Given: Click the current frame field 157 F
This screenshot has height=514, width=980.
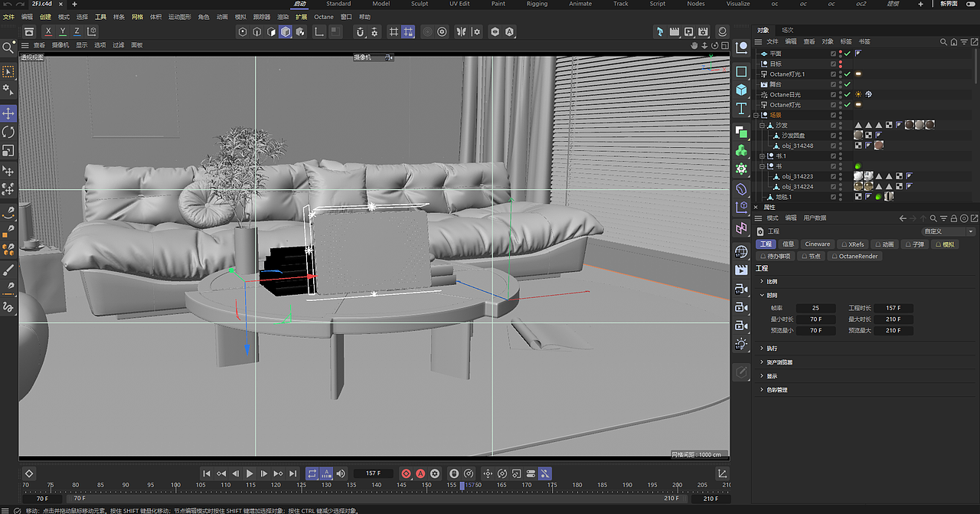Looking at the screenshot, I should 373,473.
